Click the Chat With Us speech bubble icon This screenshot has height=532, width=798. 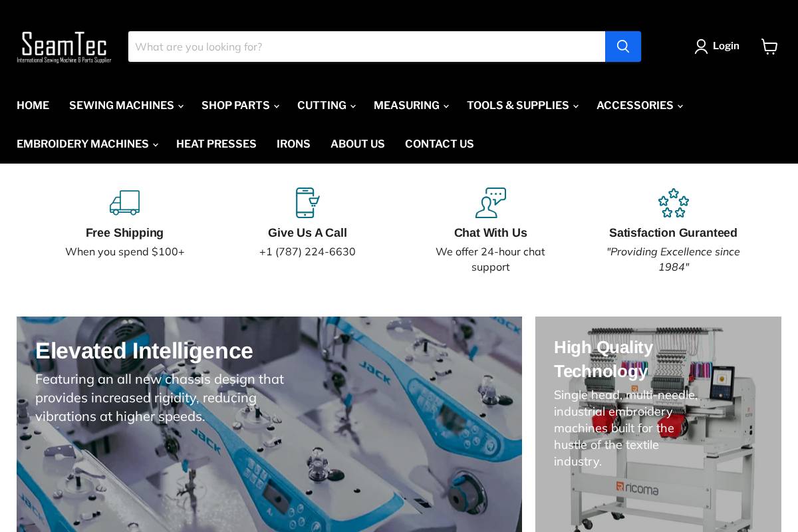490,203
